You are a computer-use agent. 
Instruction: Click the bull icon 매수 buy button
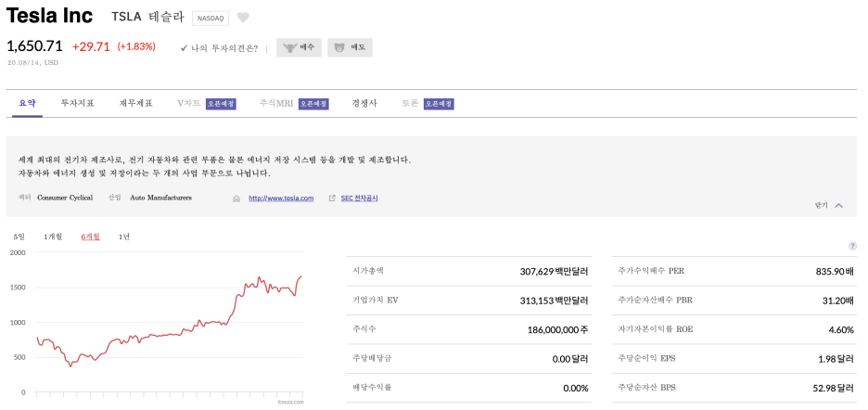coord(299,47)
